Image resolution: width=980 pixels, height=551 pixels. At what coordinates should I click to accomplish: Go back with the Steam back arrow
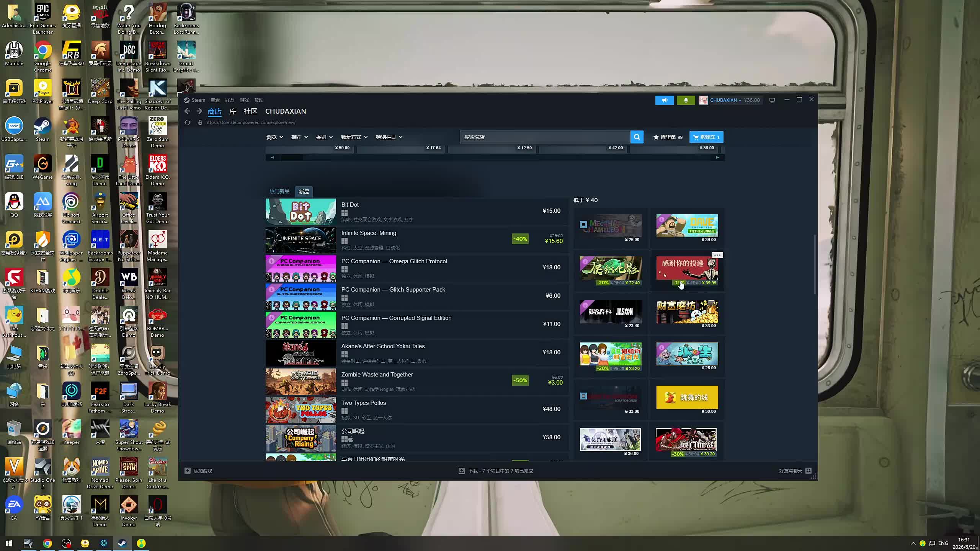(187, 111)
